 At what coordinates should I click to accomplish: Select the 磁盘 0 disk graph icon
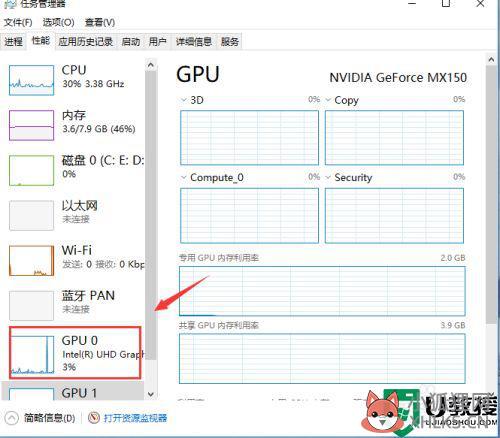pyautogui.click(x=31, y=170)
